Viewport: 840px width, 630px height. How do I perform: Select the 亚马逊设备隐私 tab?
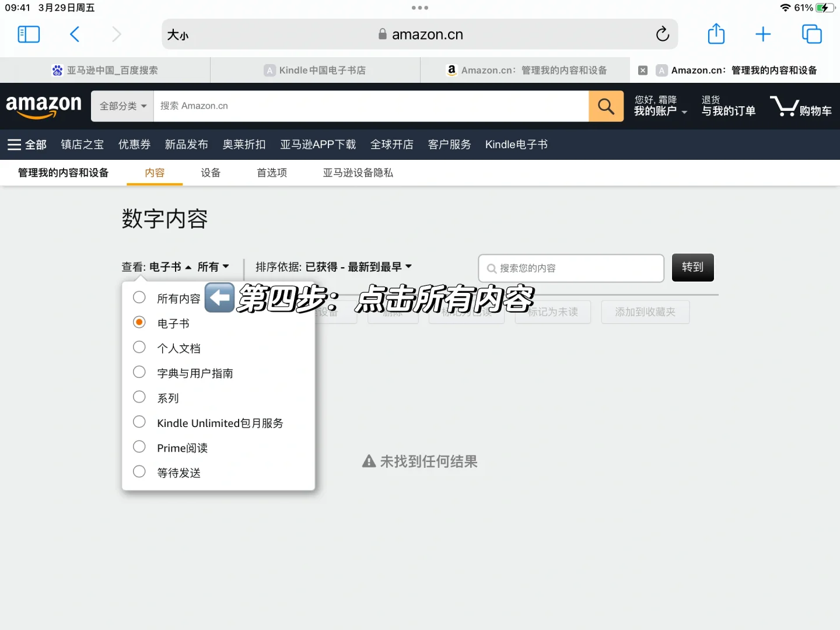[x=358, y=173]
